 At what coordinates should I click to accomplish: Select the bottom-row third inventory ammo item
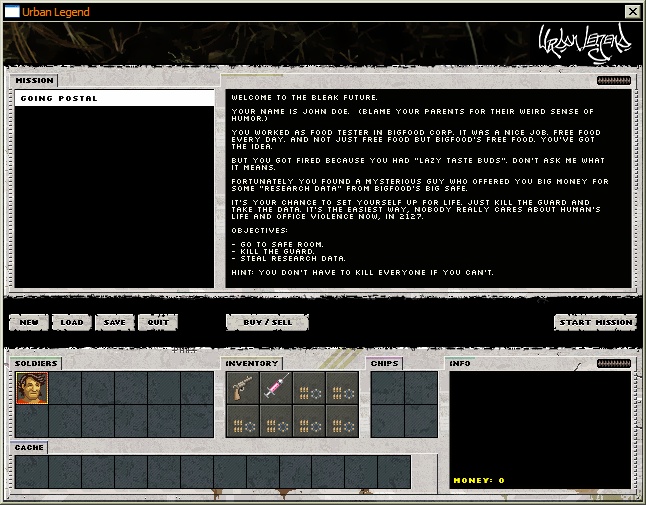coord(309,421)
